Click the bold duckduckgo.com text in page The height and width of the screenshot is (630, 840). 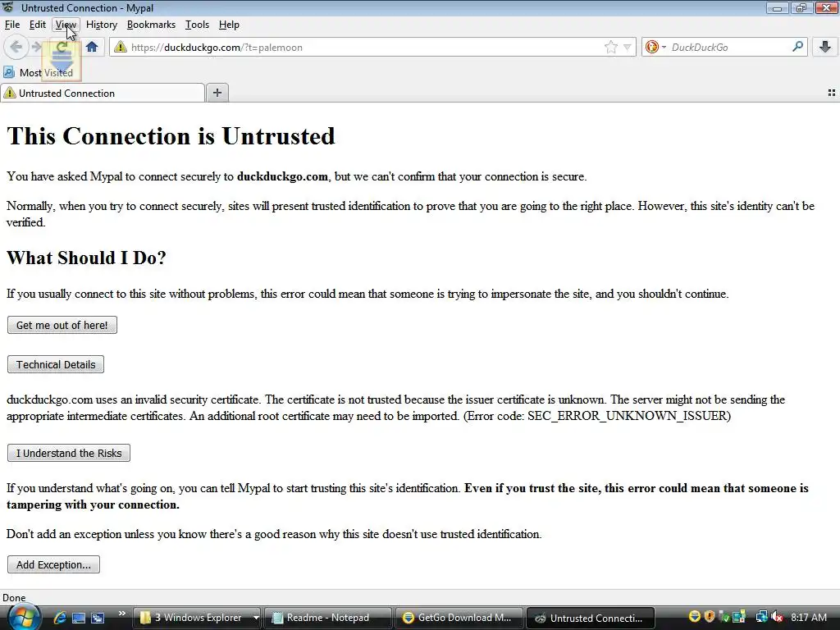(282, 177)
